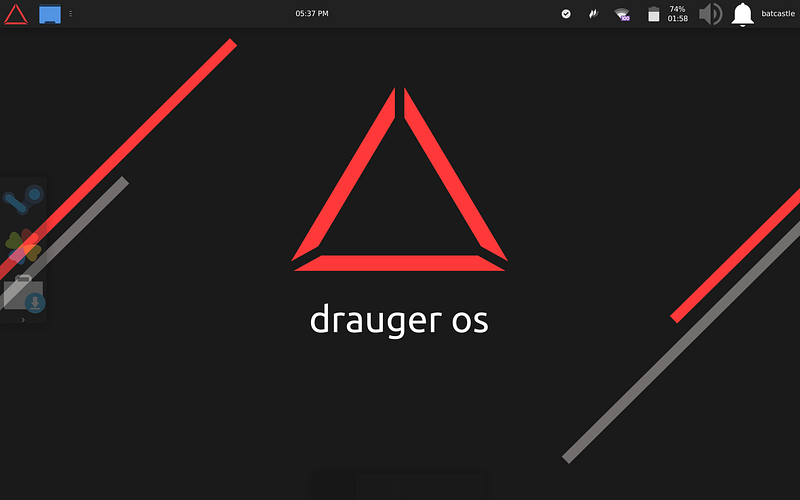Open the notifications bell
Viewport: 800px width, 500px height.
point(742,14)
